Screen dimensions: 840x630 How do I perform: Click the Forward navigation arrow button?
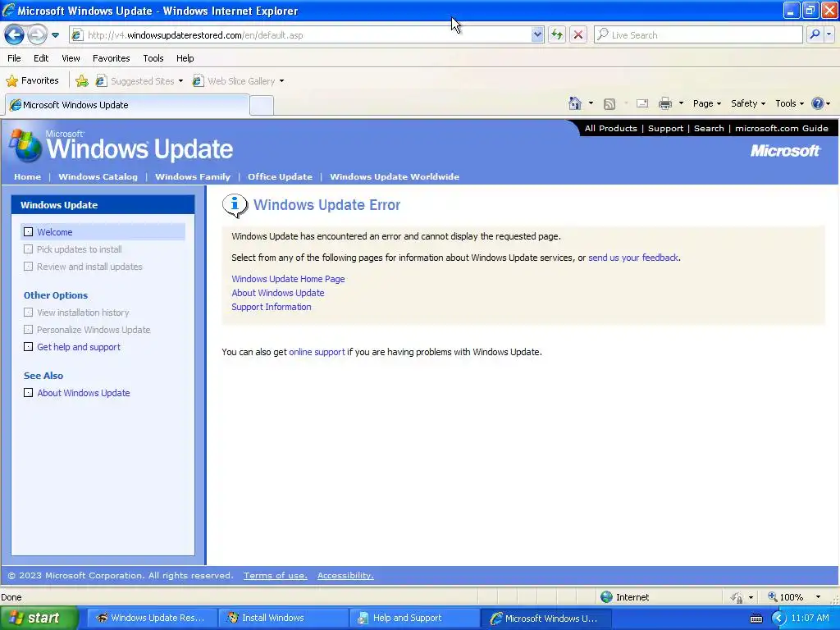[37, 34]
